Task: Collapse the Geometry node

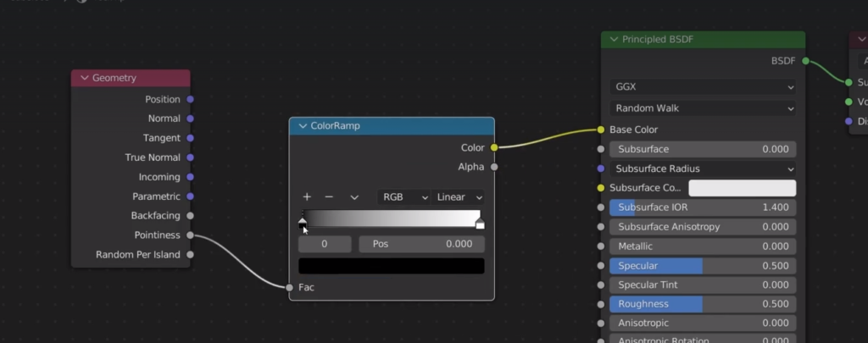Action: [x=85, y=78]
